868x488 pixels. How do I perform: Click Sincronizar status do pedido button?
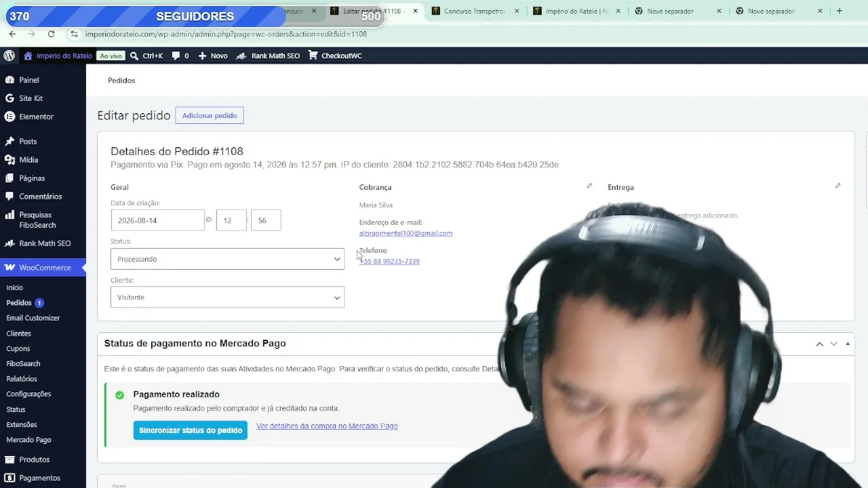click(191, 430)
